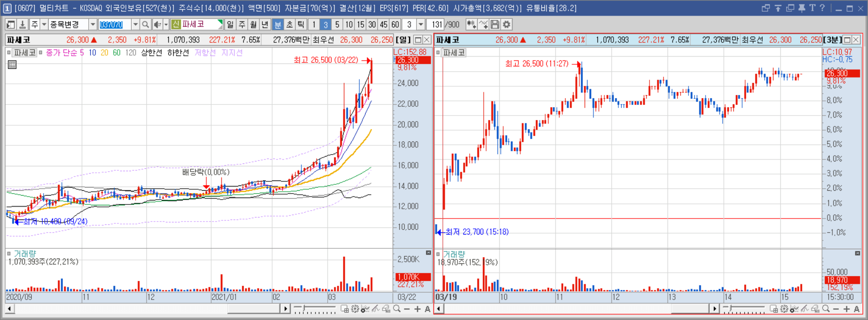Open the 주 type dropdown arrow
This screenshot has width=868, height=320.
point(44,24)
